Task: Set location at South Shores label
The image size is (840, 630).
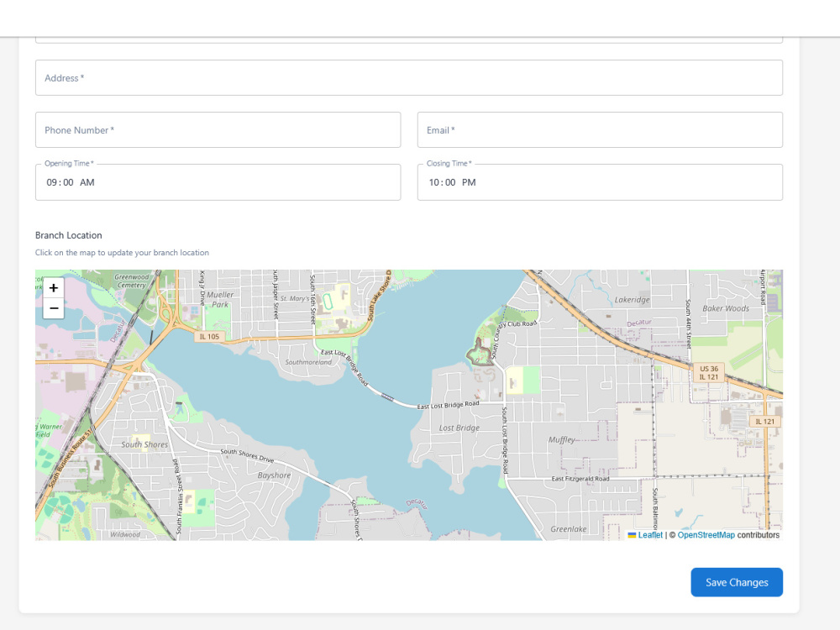Action: pos(144,444)
